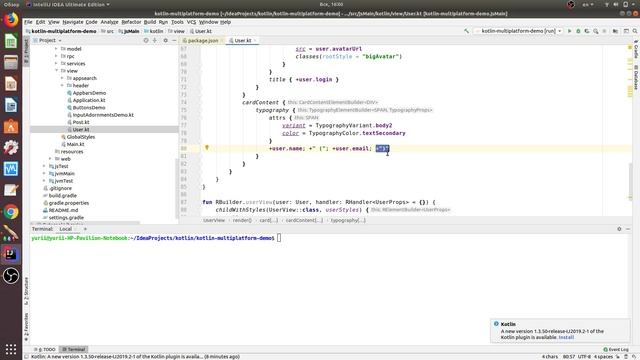Open the Database tool window sidebar
Viewport: 640px width, 360px height.
point(636,77)
